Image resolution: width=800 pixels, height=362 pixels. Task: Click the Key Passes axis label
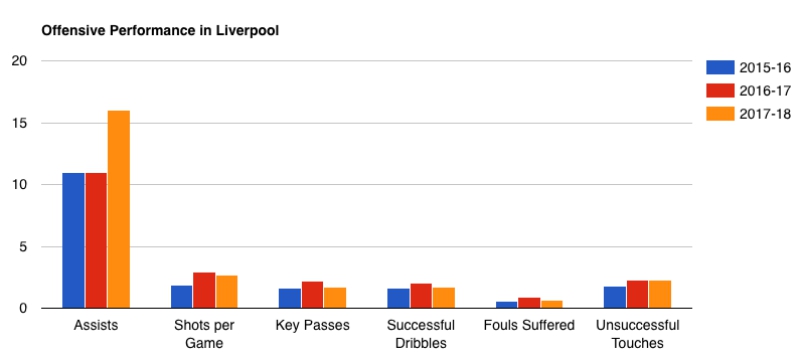(312, 325)
